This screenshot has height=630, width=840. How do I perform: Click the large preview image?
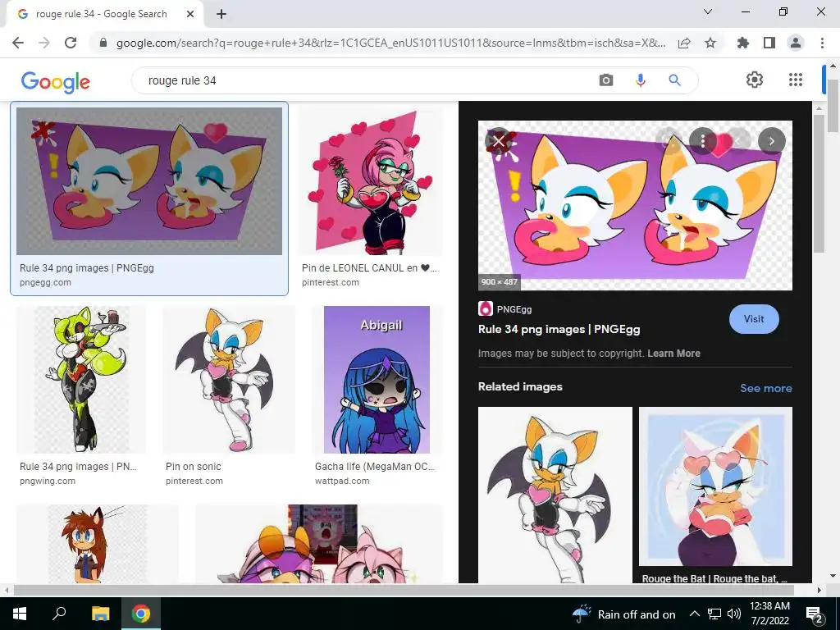pos(635,205)
